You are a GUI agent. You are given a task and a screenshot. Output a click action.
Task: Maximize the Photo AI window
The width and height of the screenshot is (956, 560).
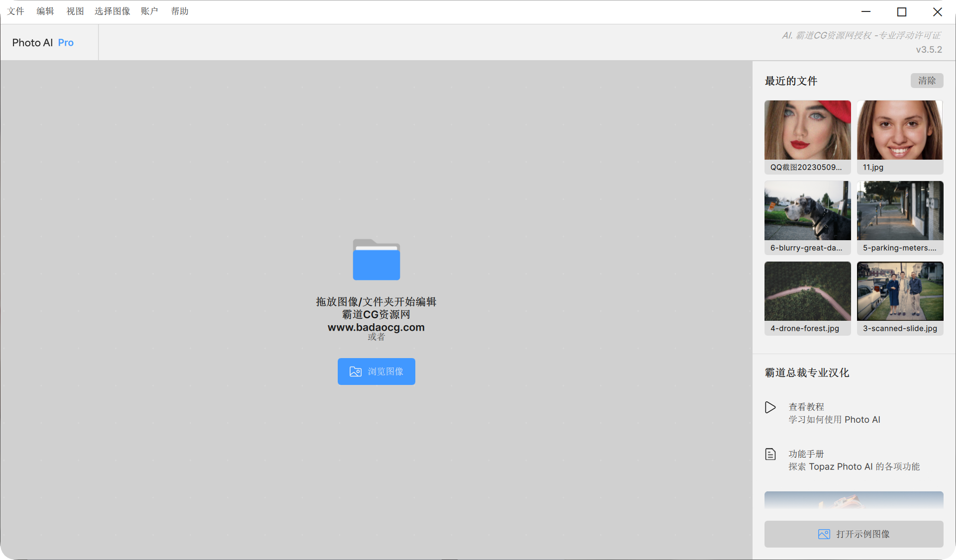(x=901, y=11)
